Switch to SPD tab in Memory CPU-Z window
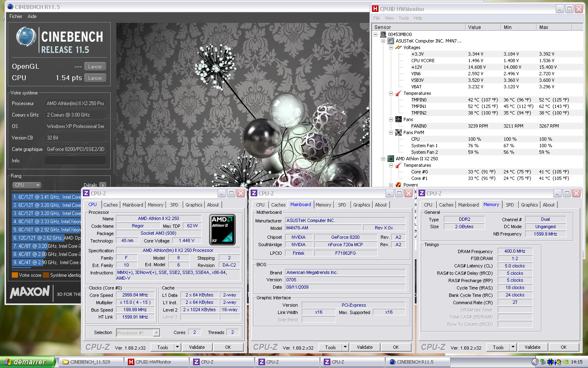588x368 pixels. pos(510,205)
